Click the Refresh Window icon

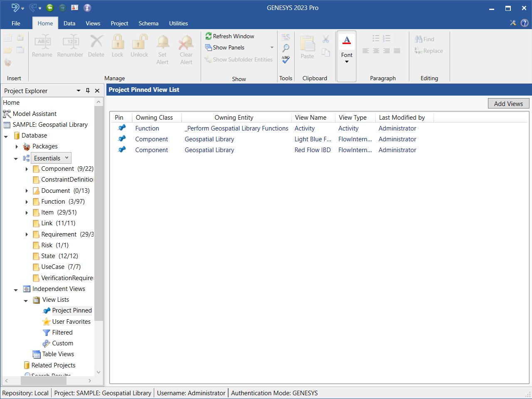click(209, 37)
